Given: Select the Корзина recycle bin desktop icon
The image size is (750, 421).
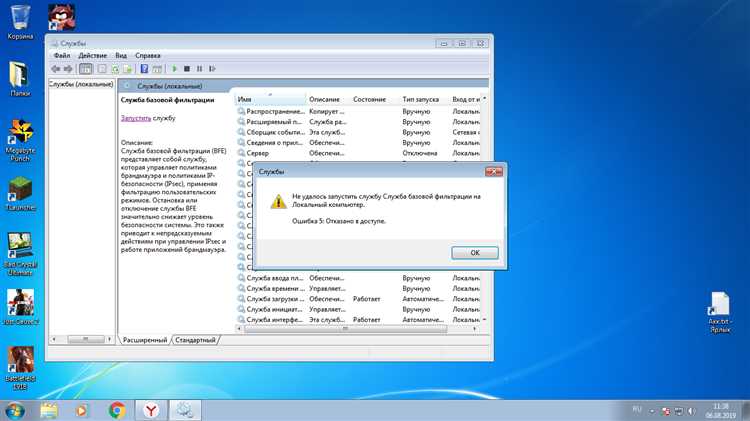Looking at the screenshot, I should pyautogui.click(x=20, y=22).
